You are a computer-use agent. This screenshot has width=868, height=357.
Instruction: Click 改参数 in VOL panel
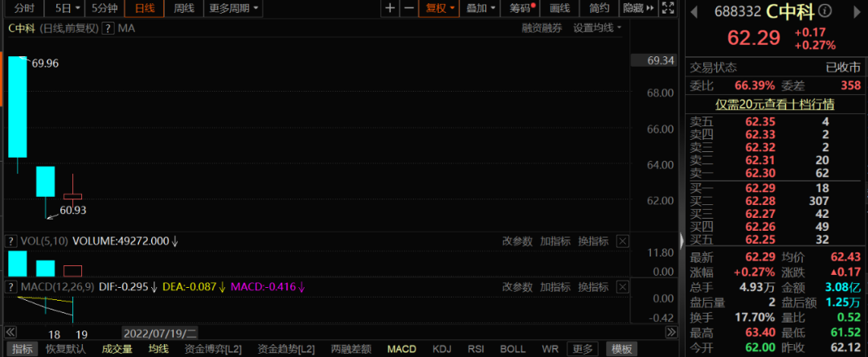pos(517,241)
